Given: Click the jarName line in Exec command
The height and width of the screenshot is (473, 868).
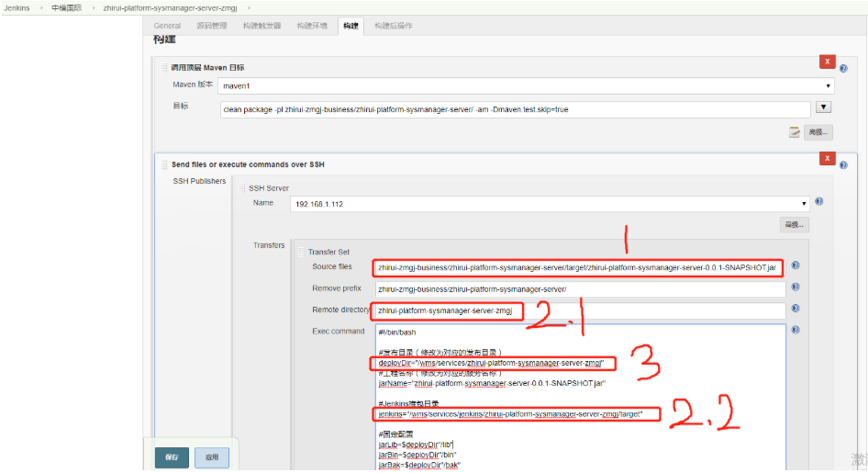Looking at the screenshot, I should coord(492,383).
